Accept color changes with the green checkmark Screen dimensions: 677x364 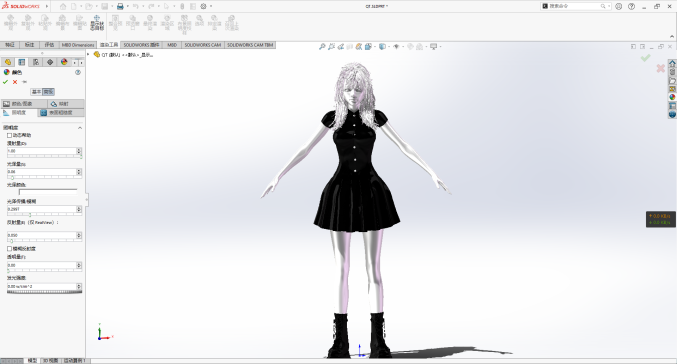coord(5,82)
